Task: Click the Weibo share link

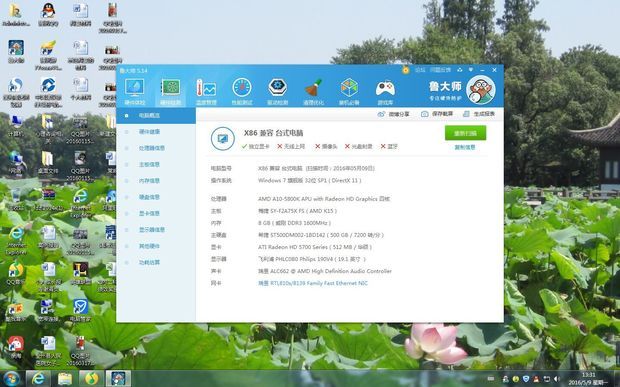Action: tap(393, 114)
